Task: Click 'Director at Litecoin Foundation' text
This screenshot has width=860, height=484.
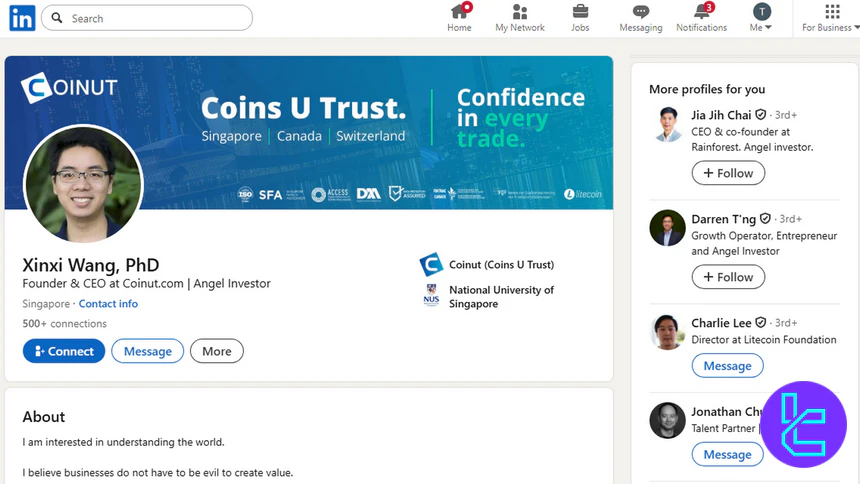Action: 763,340
